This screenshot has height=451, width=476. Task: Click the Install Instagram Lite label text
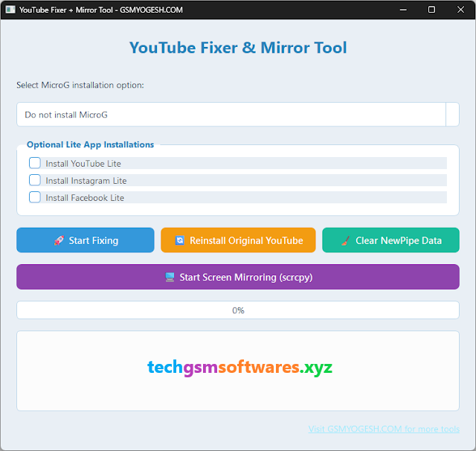pyautogui.click(x=86, y=181)
